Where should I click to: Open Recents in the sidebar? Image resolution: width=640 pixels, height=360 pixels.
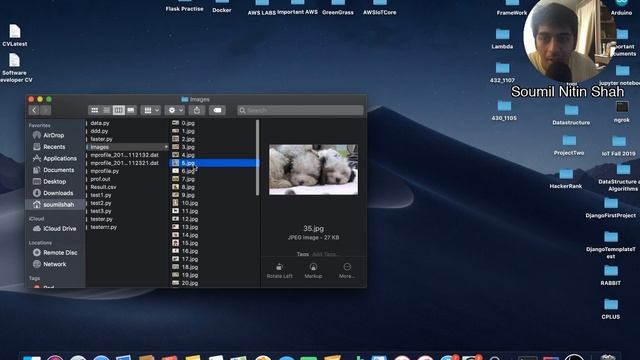click(53, 147)
